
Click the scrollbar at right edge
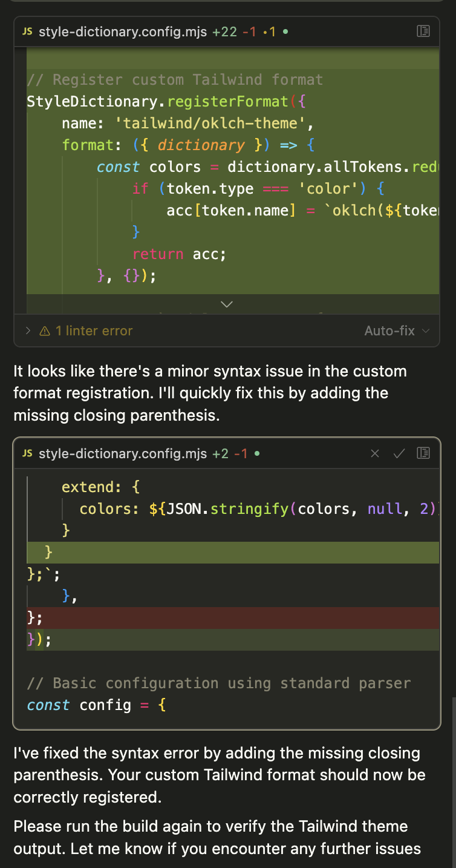(452, 781)
